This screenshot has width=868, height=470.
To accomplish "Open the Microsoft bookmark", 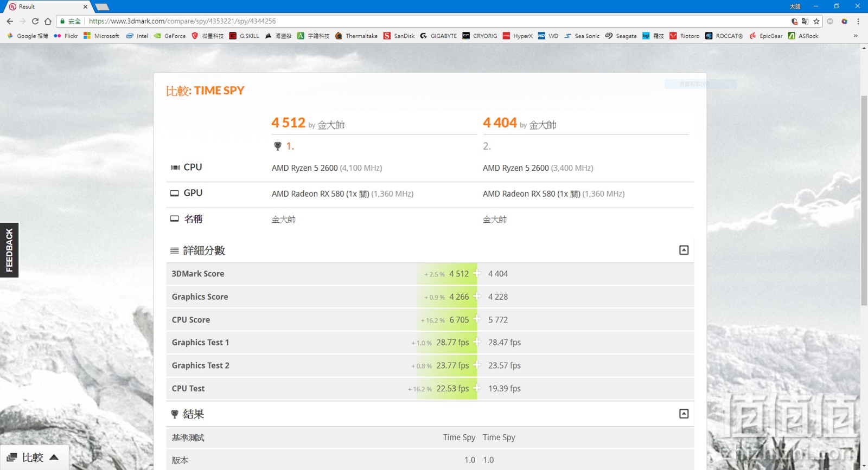I will coord(101,36).
